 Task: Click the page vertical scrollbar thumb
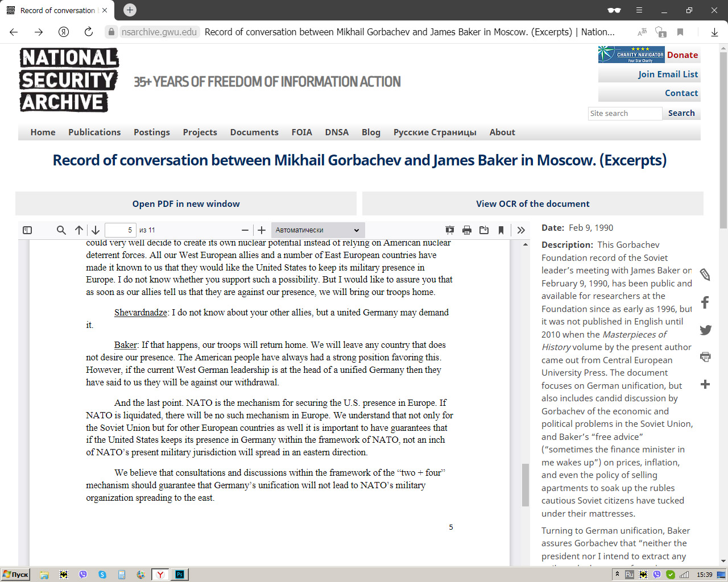pos(723,139)
